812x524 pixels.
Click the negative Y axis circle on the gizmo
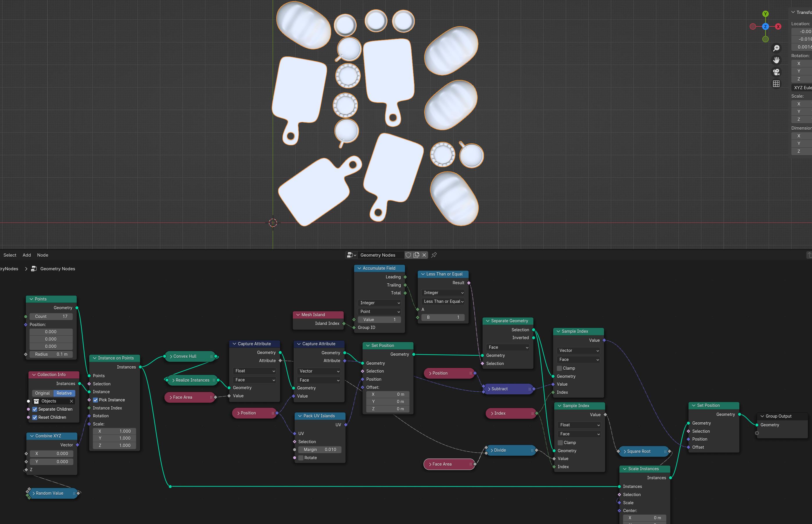click(766, 39)
